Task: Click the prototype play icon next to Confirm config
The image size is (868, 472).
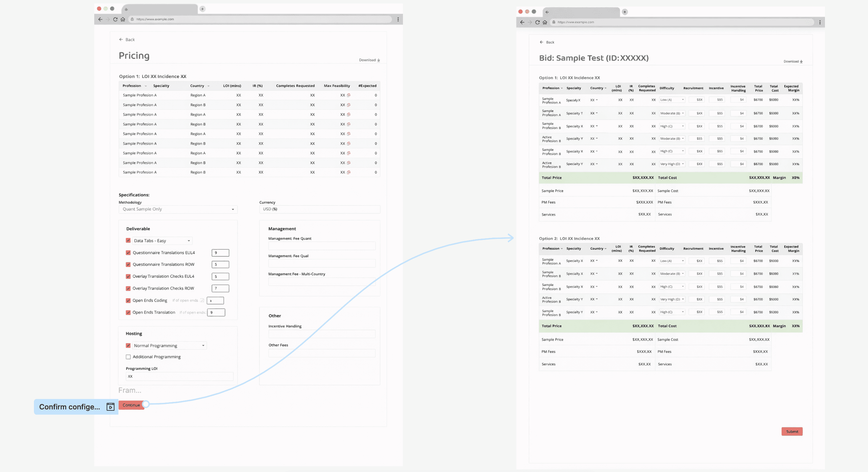Action: coord(110,406)
